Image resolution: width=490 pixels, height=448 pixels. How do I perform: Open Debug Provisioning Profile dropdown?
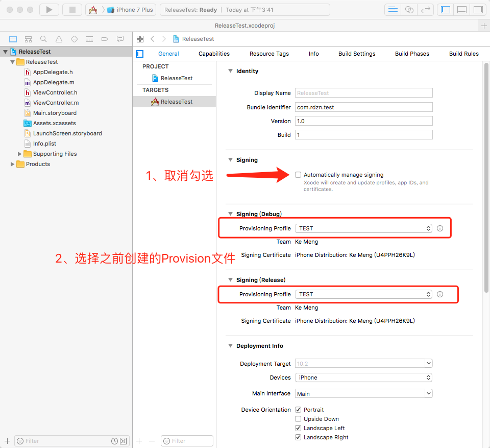click(364, 228)
